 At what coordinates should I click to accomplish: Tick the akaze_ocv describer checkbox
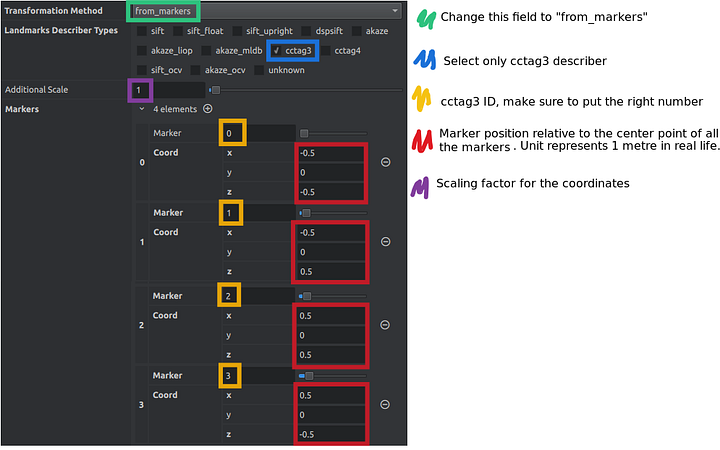click(196, 70)
